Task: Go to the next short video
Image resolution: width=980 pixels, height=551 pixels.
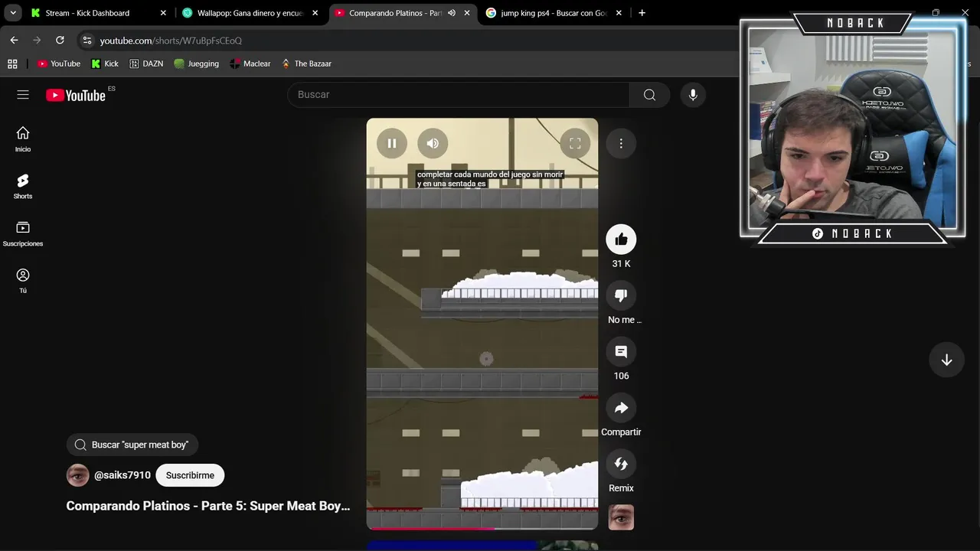Action: (946, 360)
